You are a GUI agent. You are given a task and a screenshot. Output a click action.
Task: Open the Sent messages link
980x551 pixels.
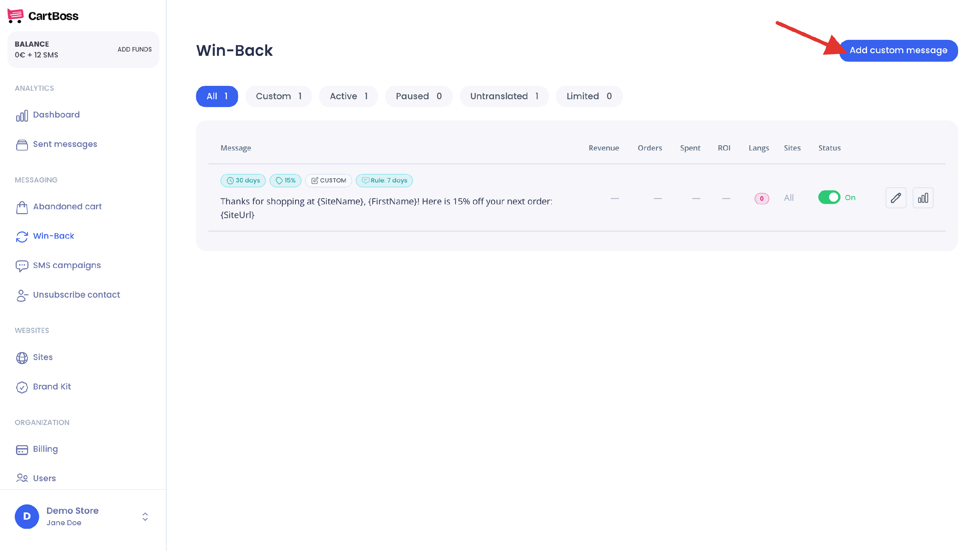[65, 144]
